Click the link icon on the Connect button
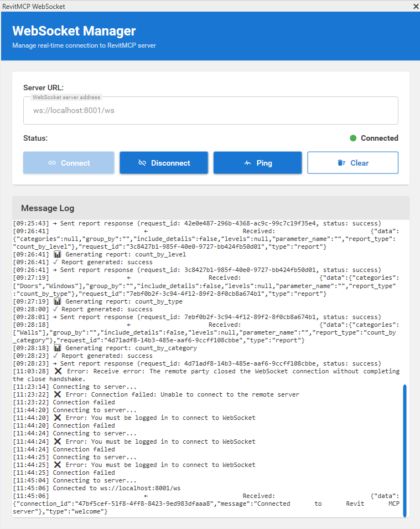The width and height of the screenshot is (420, 529). pos(52,163)
